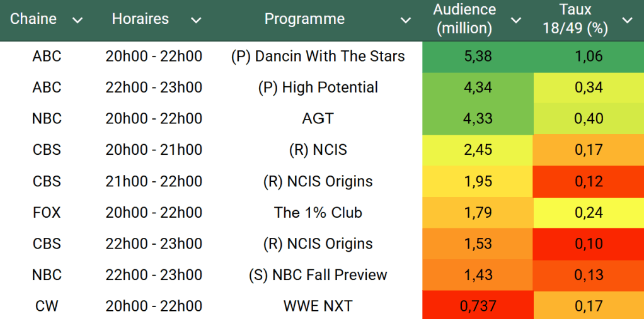This screenshot has width=644, height=319.
Task: Select the Dancin With The Stars cell
Action: point(318,56)
